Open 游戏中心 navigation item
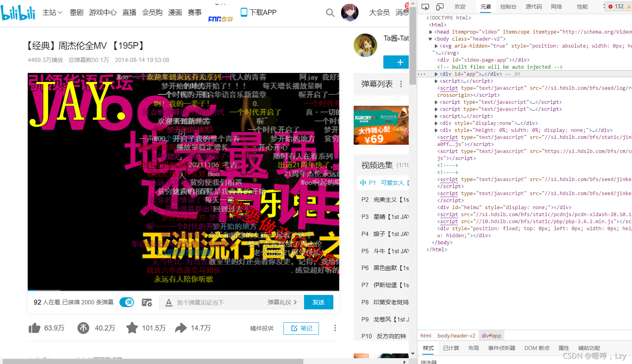 [103, 12]
